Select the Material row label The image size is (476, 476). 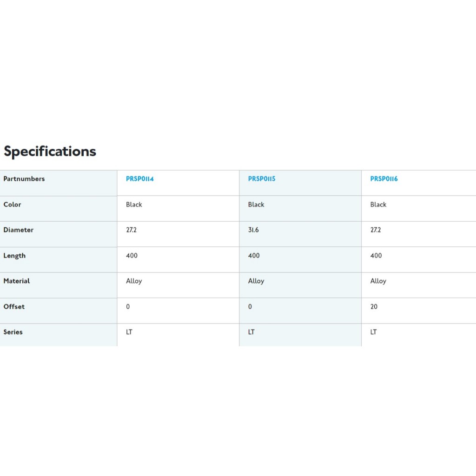17,281
